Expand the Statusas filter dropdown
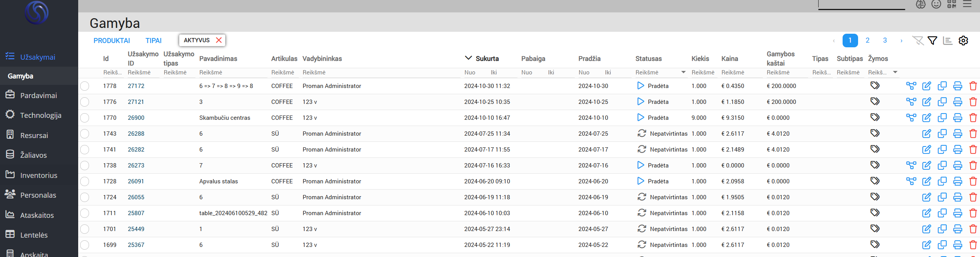980x257 pixels. click(x=683, y=72)
